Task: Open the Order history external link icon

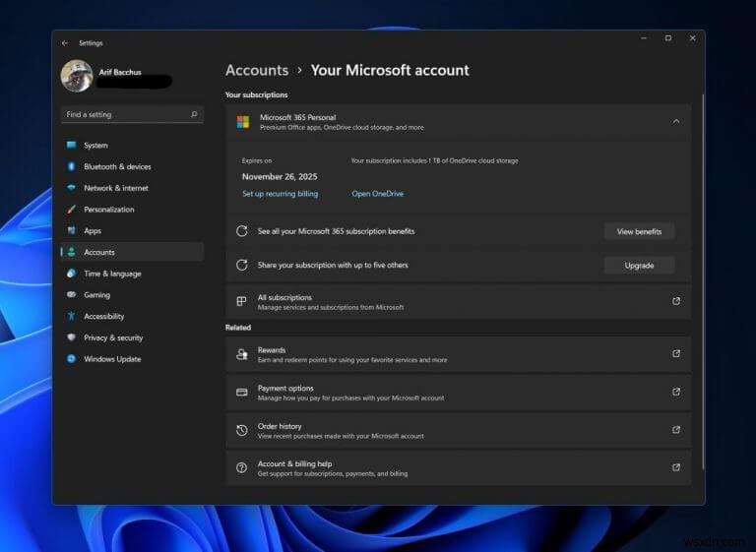Action: [x=676, y=430]
